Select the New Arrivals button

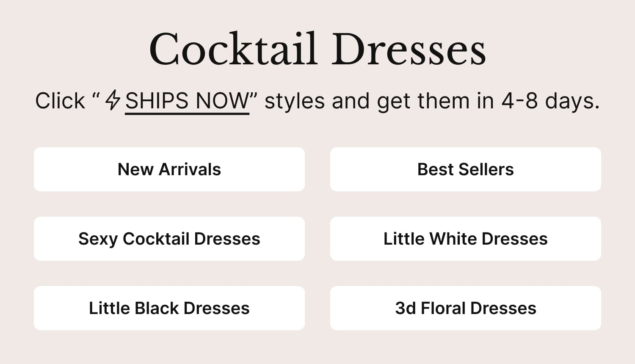click(169, 169)
